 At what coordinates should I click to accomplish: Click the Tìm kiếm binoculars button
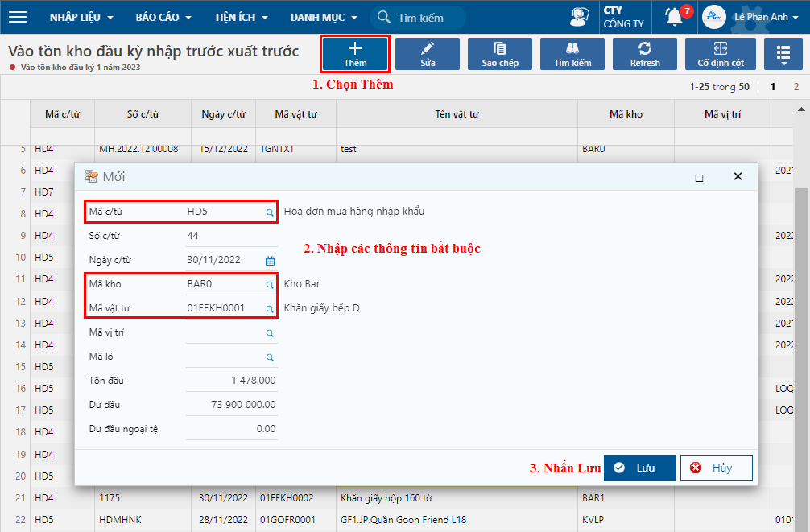[572, 54]
